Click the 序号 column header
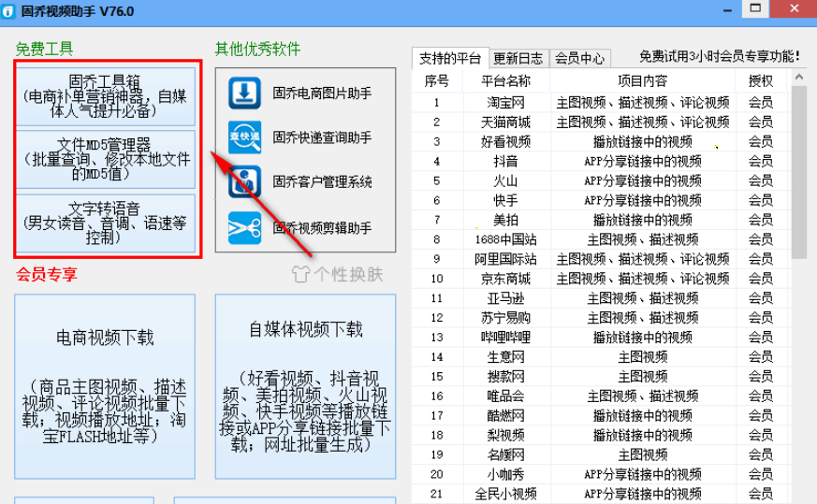817x504 pixels. (x=437, y=80)
